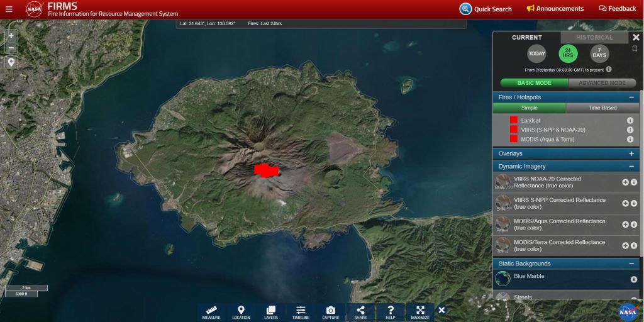Image resolution: width=644 pixels, height=322 pixels.
Task: Capture a map screenshot
Action: pos(331,312)
